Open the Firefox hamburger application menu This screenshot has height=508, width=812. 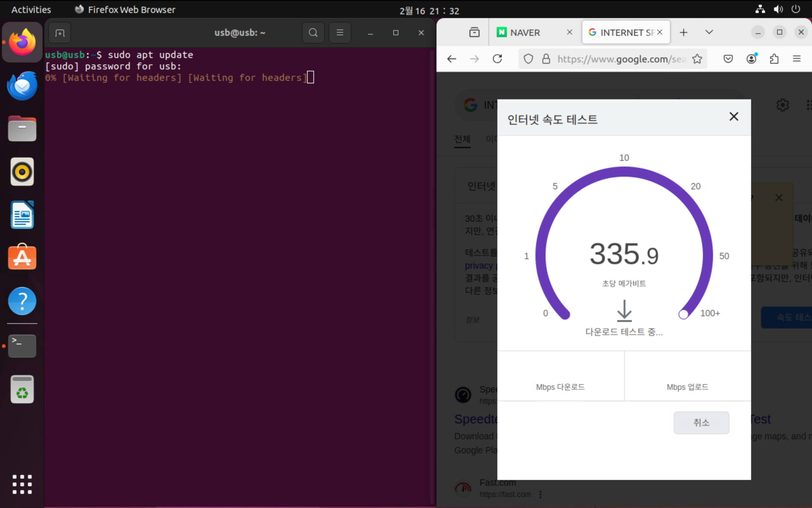click(x=797, y=59)
